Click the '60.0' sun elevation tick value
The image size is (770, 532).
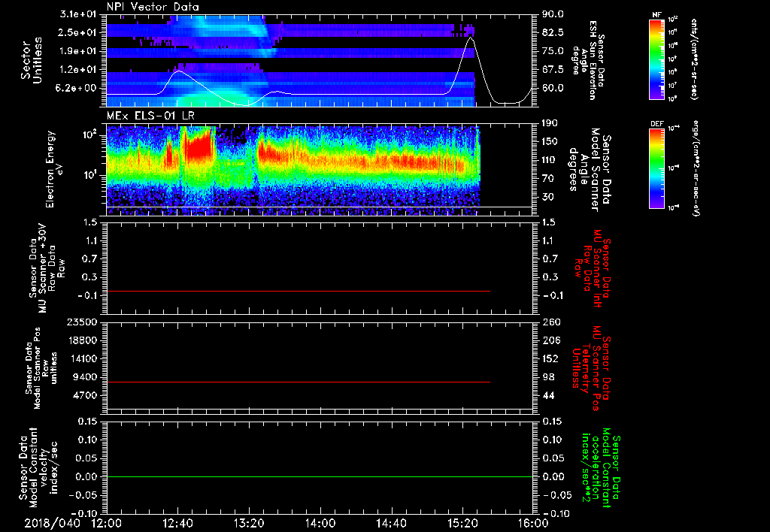coord(553,89)
